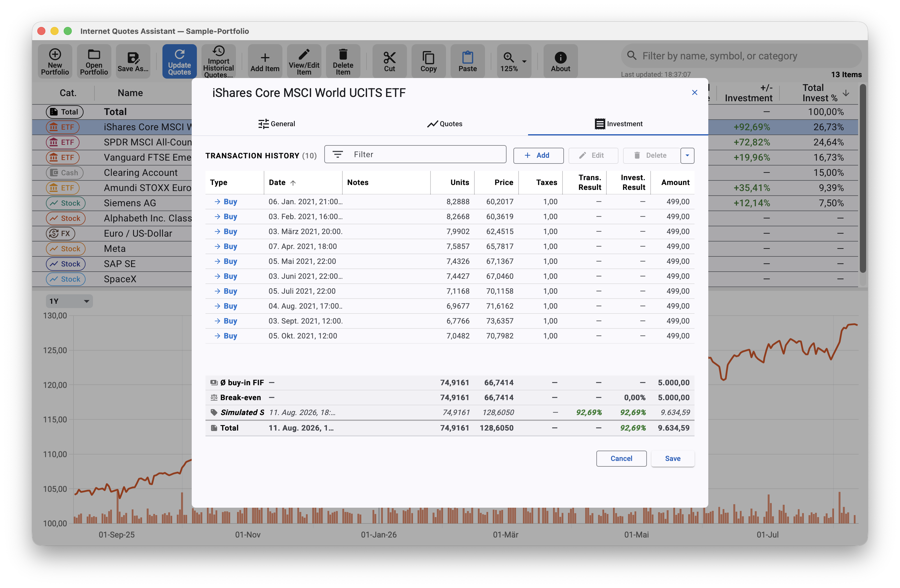900x588 pixels.
Task: Click the Total category badge
Action: coord(64,112)
